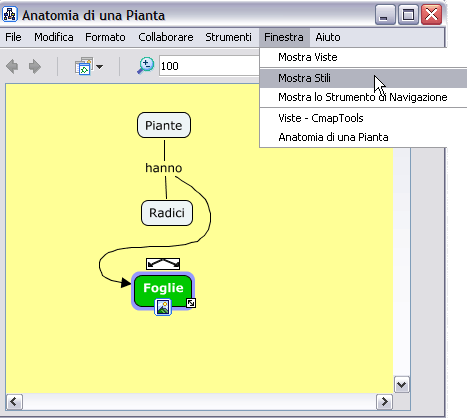Select Mostra lo Strumento di Navigazione
Viewport: 468px width, 418px height.
click(x=363, y=97)
